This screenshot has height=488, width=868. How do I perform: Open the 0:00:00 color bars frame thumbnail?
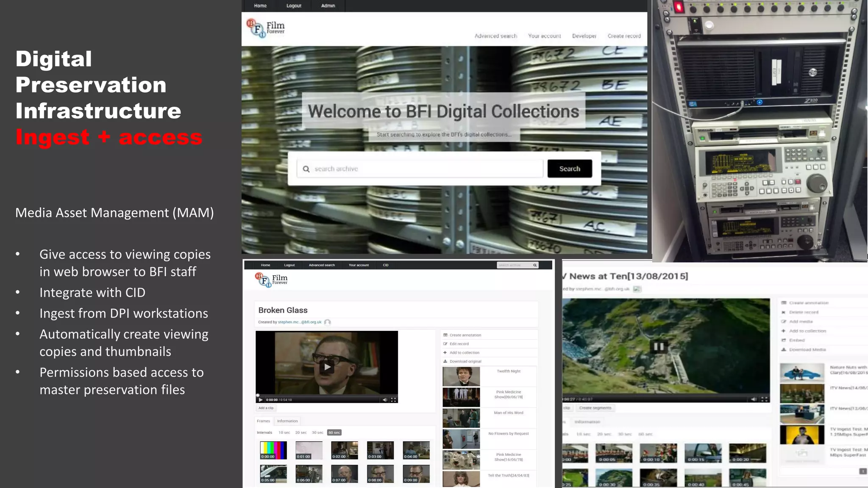click(273, 450)
